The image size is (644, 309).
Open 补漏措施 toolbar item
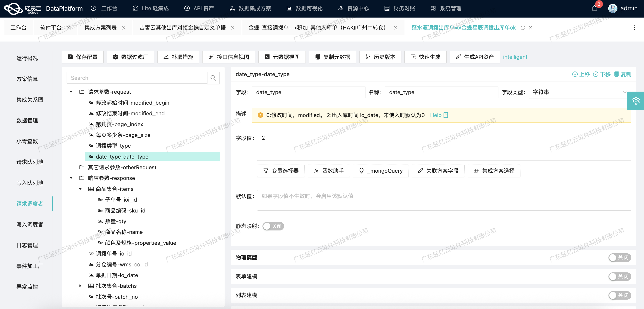(178, 57)
